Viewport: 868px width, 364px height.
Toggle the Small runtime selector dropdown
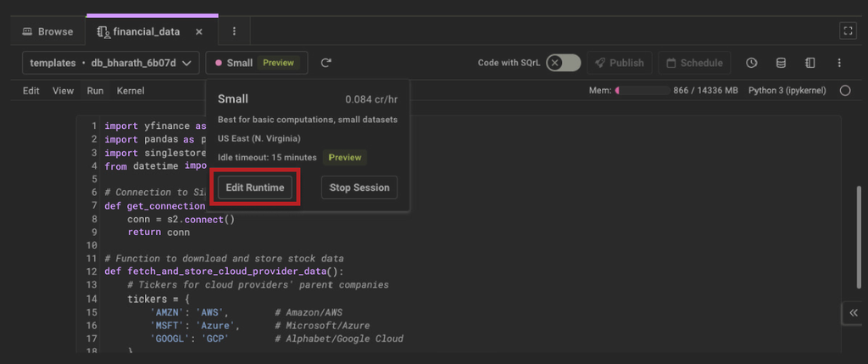[256, 63]
